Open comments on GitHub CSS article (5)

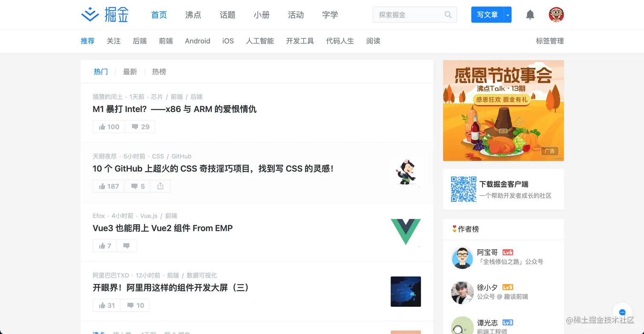[138, 186]
